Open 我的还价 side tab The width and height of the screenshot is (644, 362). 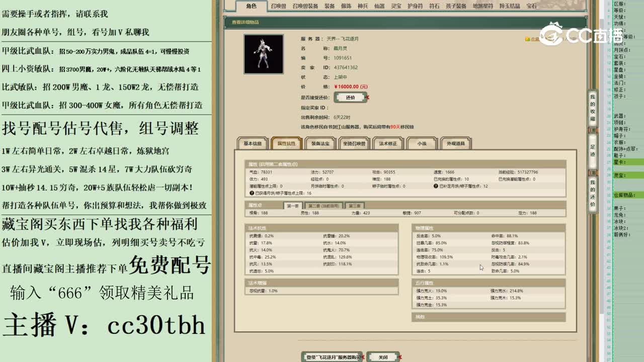593,193
